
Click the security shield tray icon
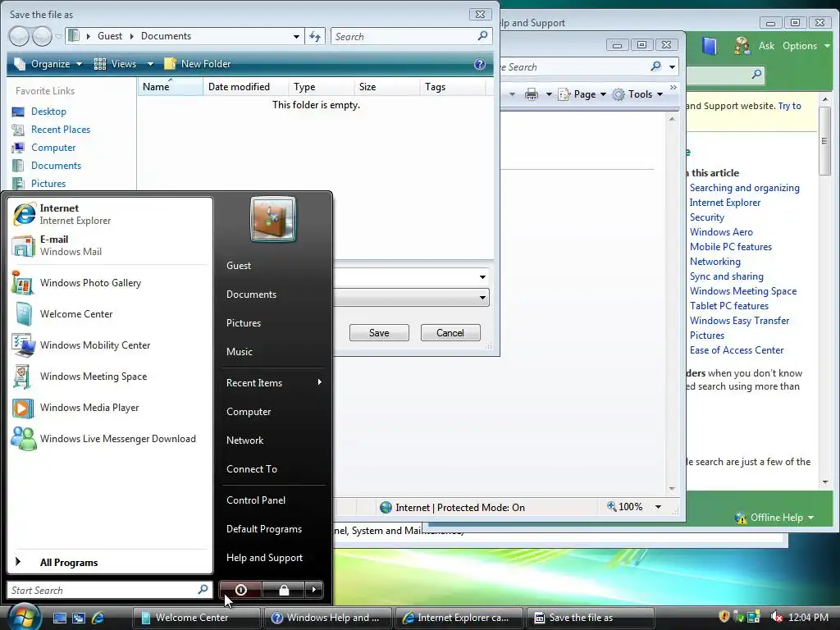[724, 617]
